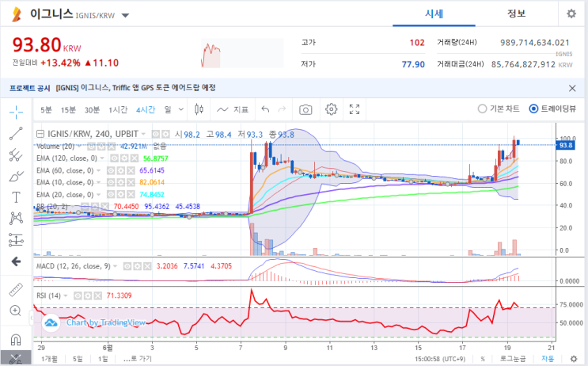Hide the IGNIS/KRW main series
This screenshot has width=588, height=366.
156,134
